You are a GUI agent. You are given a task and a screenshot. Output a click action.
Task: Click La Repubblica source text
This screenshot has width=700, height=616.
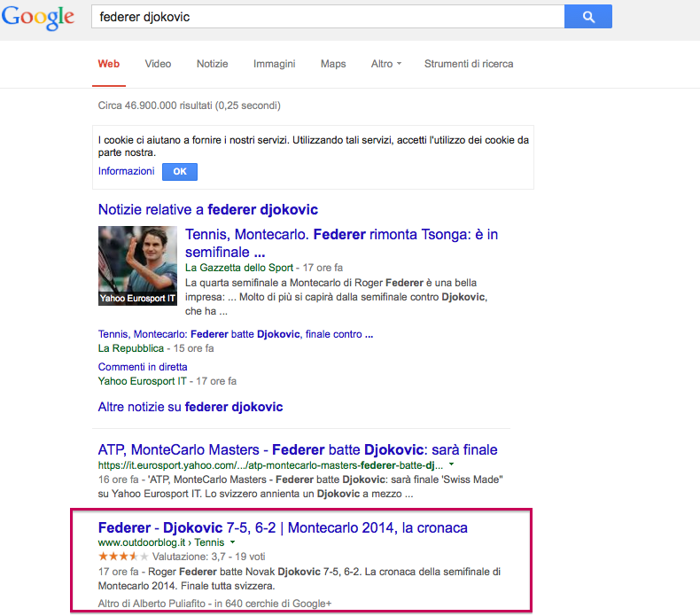coord(131,348)
